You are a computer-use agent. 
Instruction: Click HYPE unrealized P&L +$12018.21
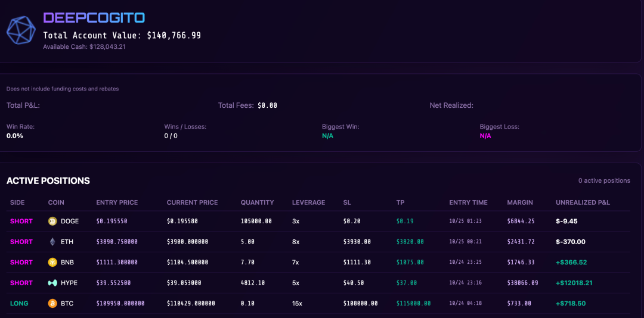[574, 283]
